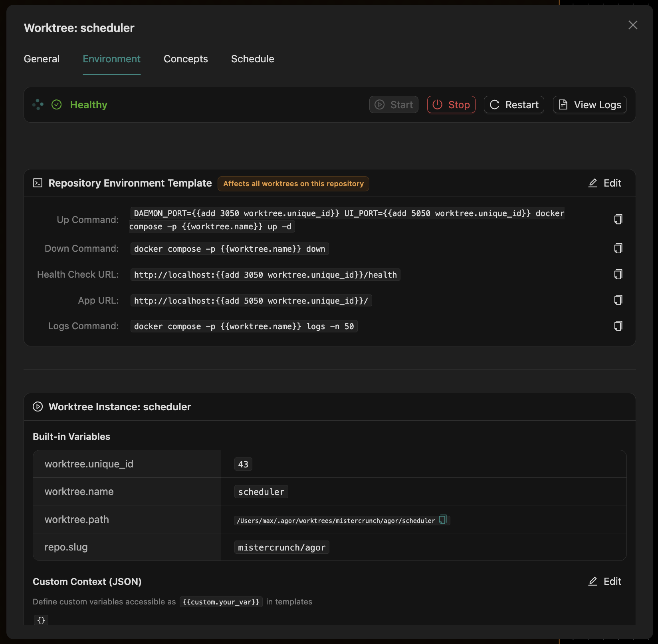Edit the Custom Context JSON
Viewport: 658px width, 644px height.
[x=604, y=581]
